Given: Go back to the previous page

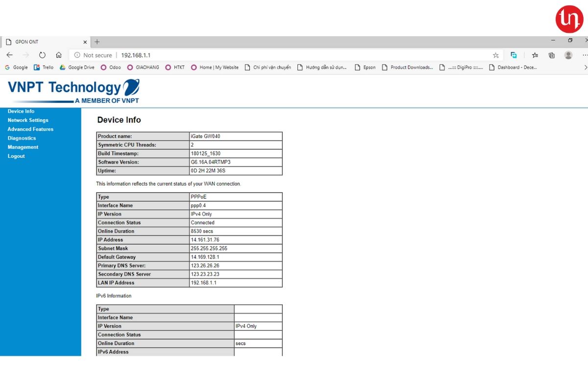Looking at the screenshot, I should point(10,55).
